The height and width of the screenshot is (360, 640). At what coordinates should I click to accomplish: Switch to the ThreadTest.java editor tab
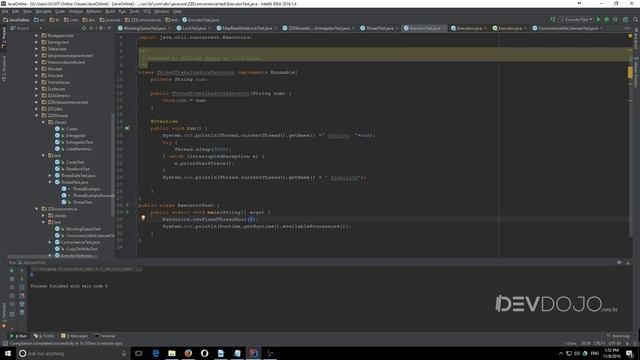tap(380, 28)
